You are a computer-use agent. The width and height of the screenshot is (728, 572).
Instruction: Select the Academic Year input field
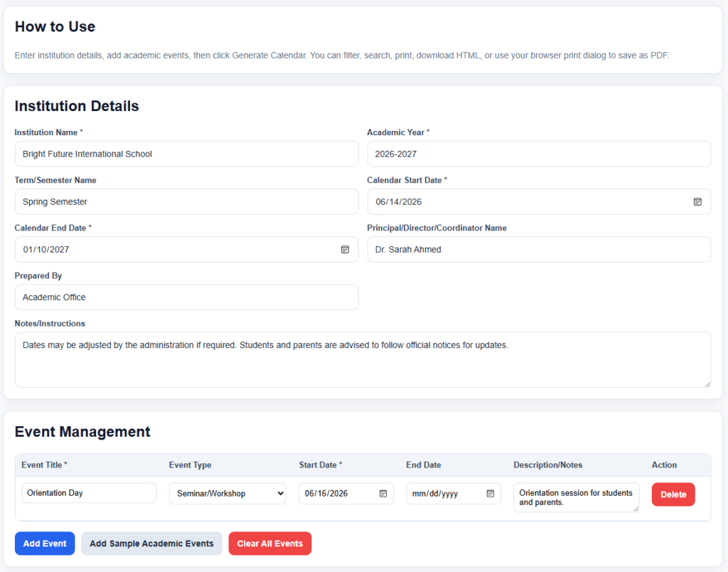coord(539,154)
